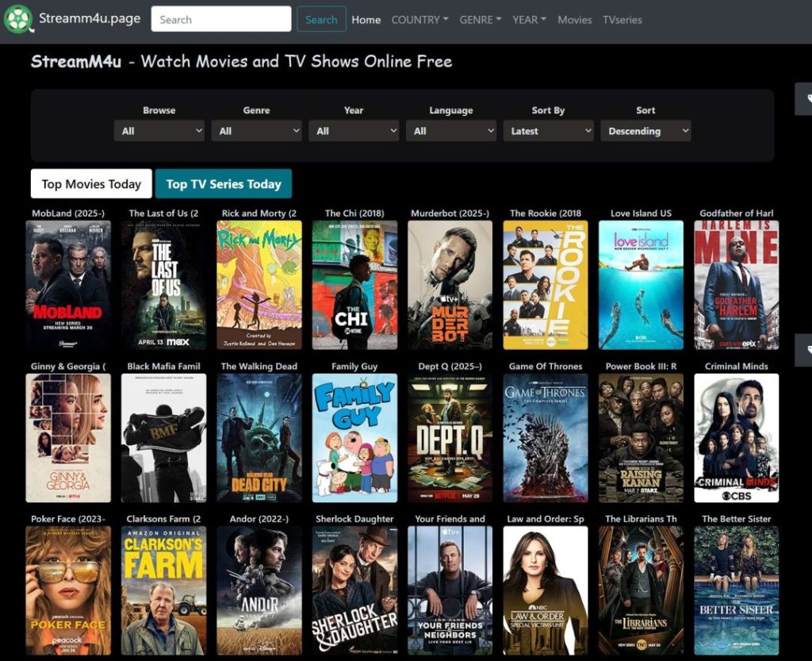Open the Godfather of Harlem poster
Image resolution: width=812 pixels, height=661 pixels.
pyautogui.click(x=737, y=285)
